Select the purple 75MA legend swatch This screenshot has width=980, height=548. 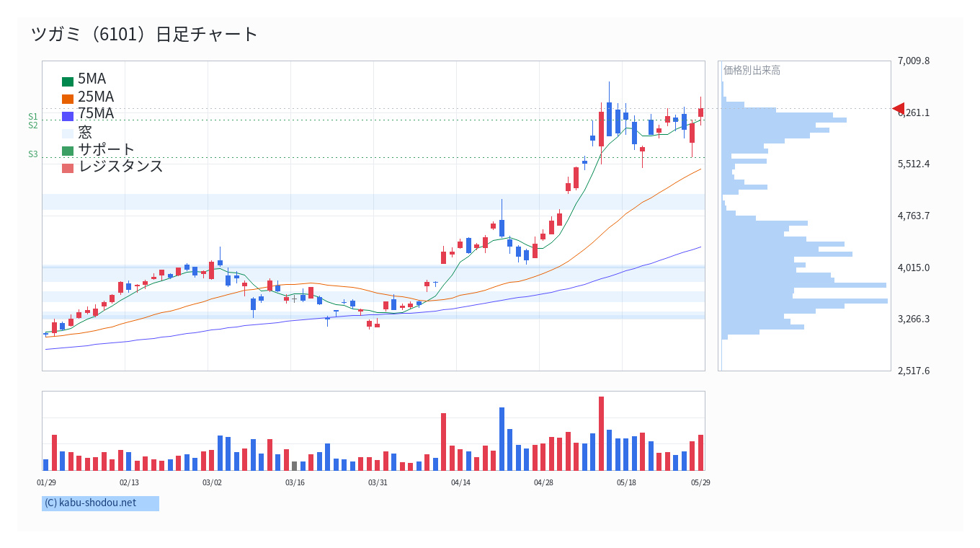tap(68, 116)
